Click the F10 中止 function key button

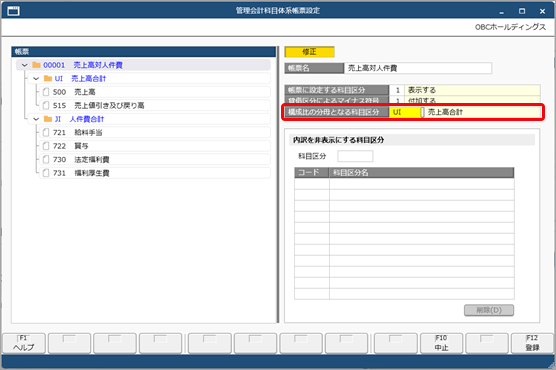(x=441, y=343)
